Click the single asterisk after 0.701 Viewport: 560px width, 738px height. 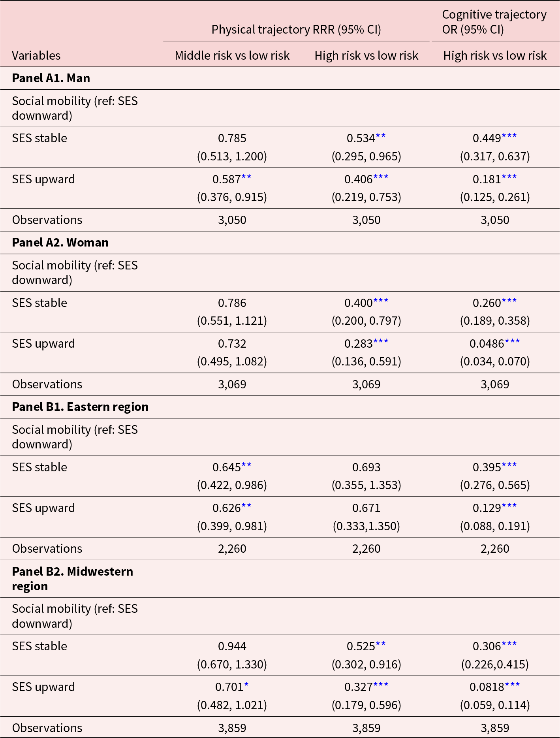pos(246,685)
